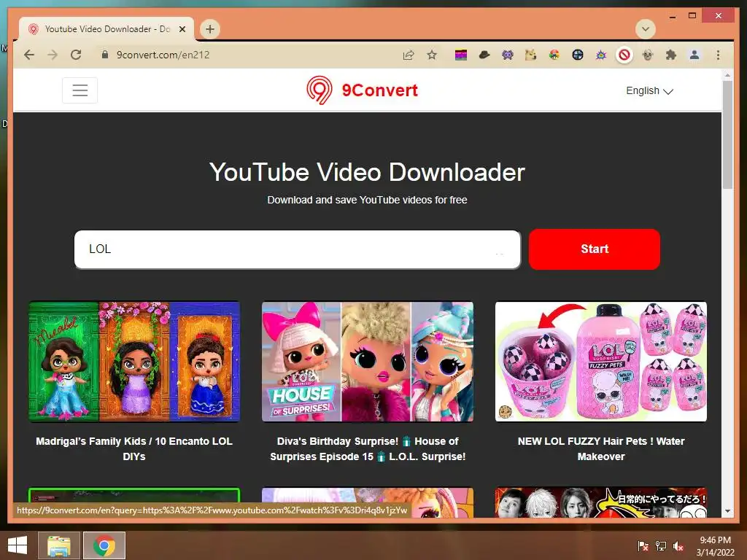
Task: Open the Windows Start button
Action: (18, 545)
